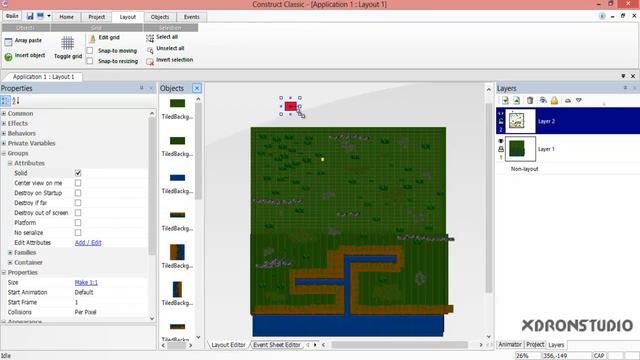
Task: Collapse the Attributes subsection
Action: [x=10, y=163]
